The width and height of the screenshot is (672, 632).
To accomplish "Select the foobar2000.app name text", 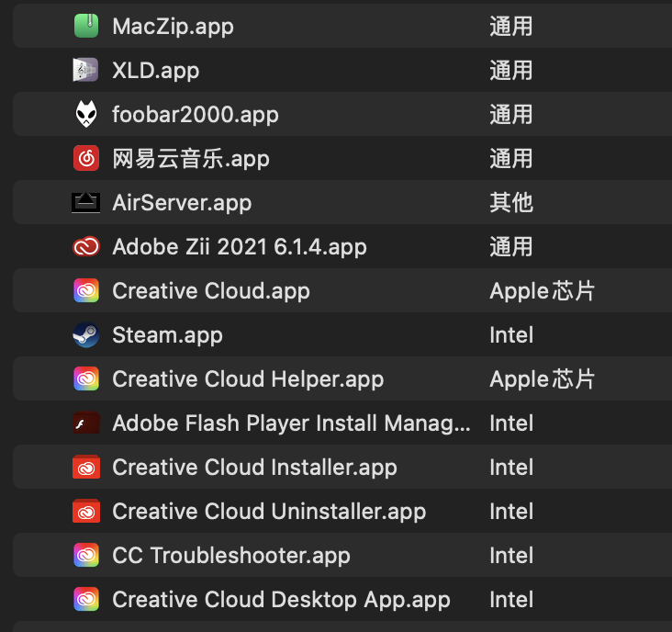I will click(196, 115).
